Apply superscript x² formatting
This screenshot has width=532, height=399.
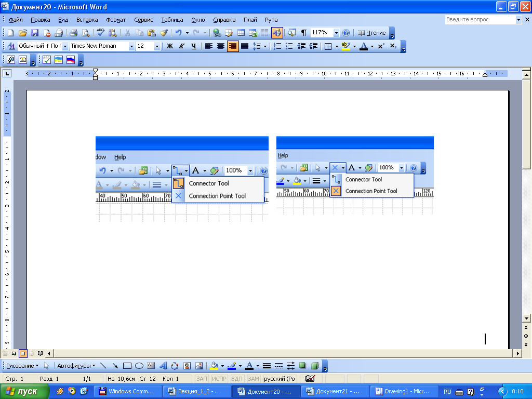[381, 46]
